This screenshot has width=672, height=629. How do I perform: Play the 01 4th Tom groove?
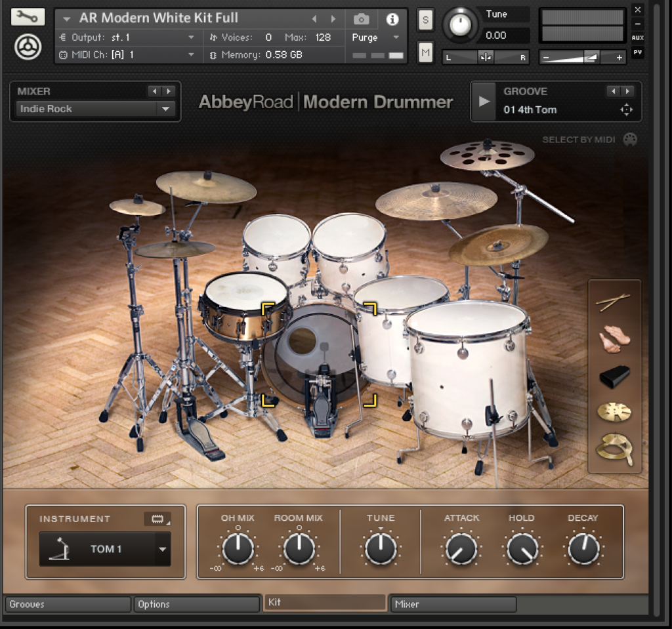click(x=484, y=102)
